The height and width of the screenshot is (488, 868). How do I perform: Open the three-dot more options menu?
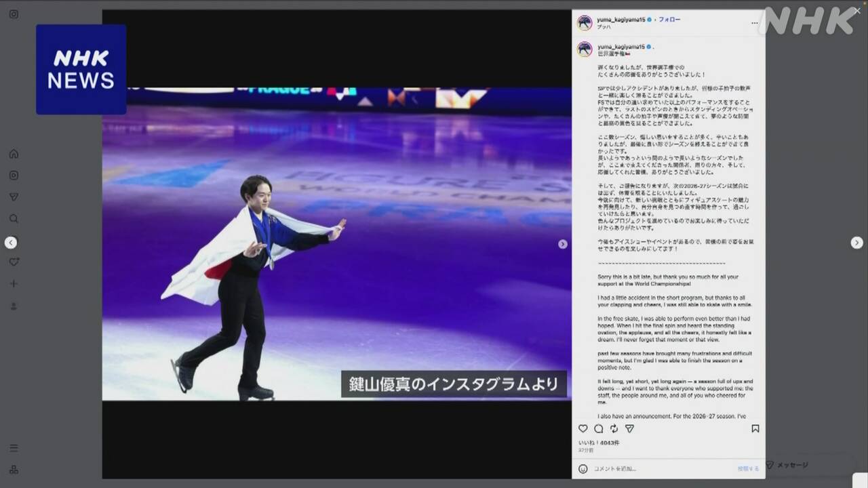tap(755, 22)
